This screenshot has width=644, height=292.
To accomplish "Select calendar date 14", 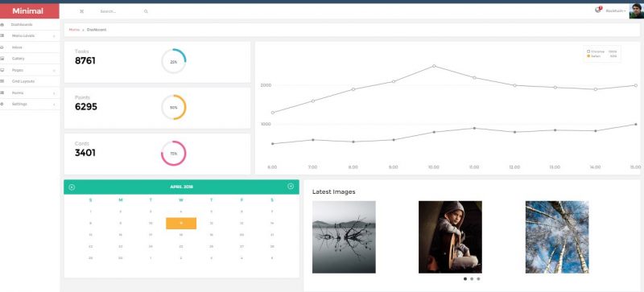I will (x=272, y=224).
